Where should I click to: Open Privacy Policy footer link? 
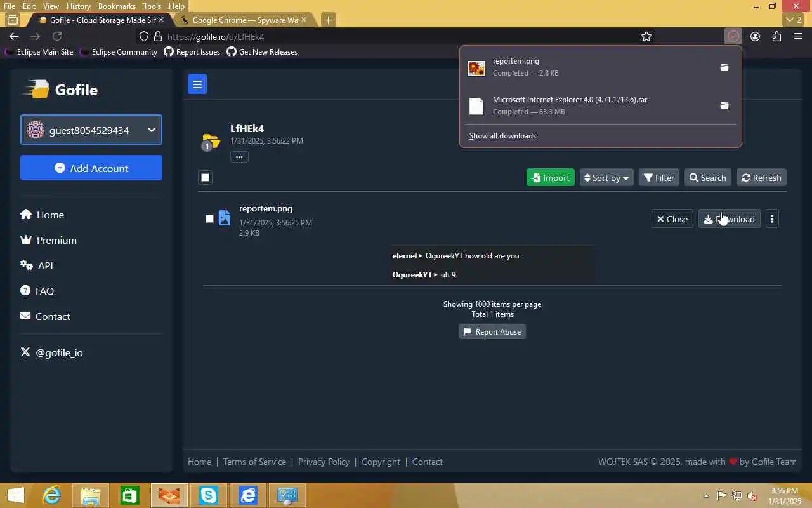(x=324, y=462)
